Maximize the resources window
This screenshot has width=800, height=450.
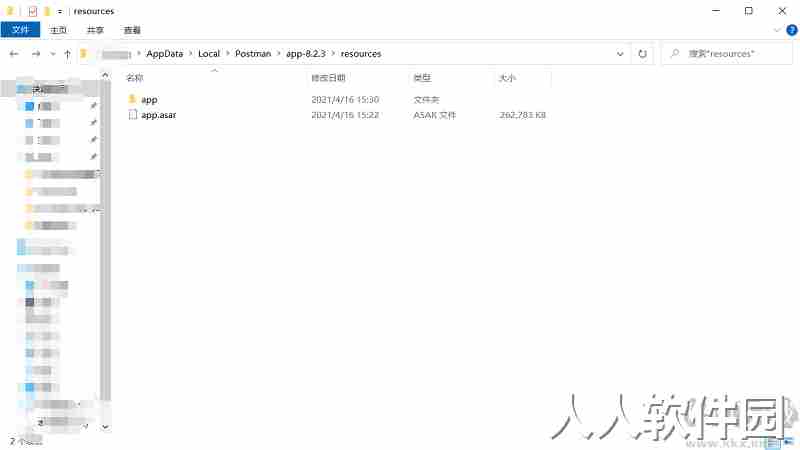tap(748, 11)
